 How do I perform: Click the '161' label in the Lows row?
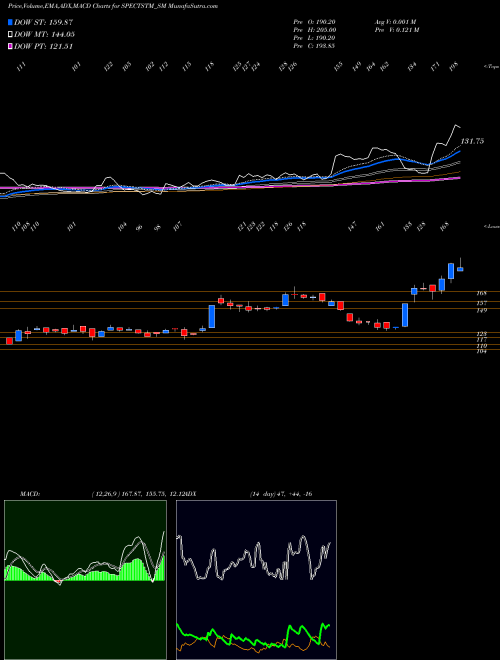pyautogui.click(x=380, y=227)
